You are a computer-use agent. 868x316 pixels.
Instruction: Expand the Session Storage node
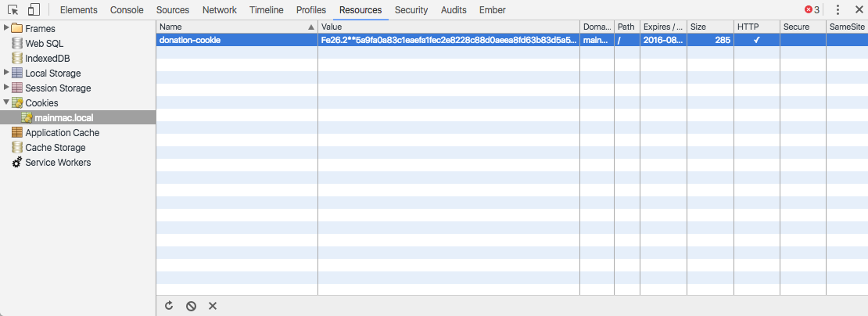(6, 88)
